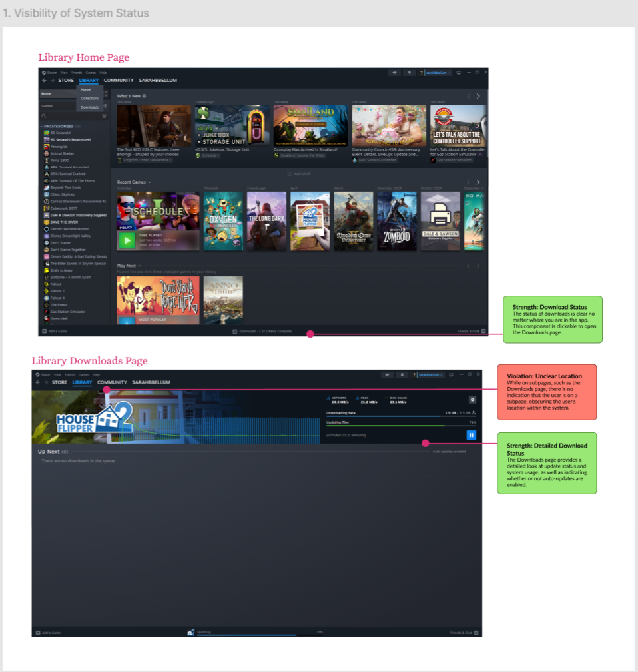Open Oxygen Not Included game cover
Image resolution: width=638 pixels, height=672 pixels.
point(223,221)
